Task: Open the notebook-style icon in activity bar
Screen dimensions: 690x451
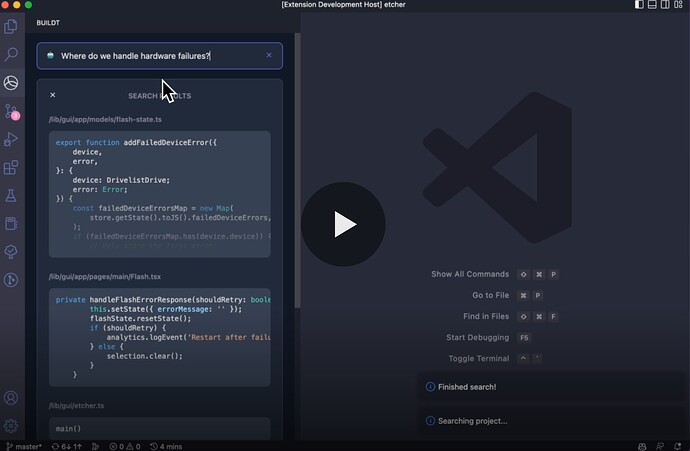Action: click(x=11, y=224)
